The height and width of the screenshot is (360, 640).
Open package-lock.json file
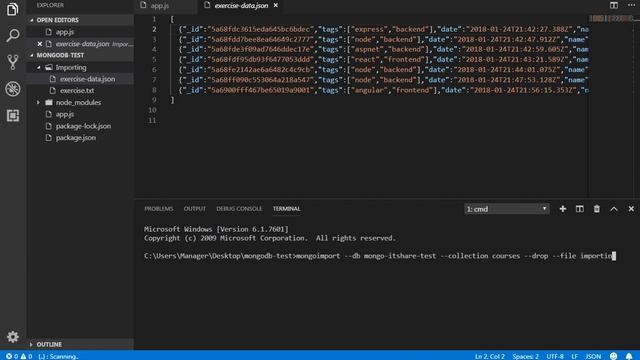click(80, 126)
